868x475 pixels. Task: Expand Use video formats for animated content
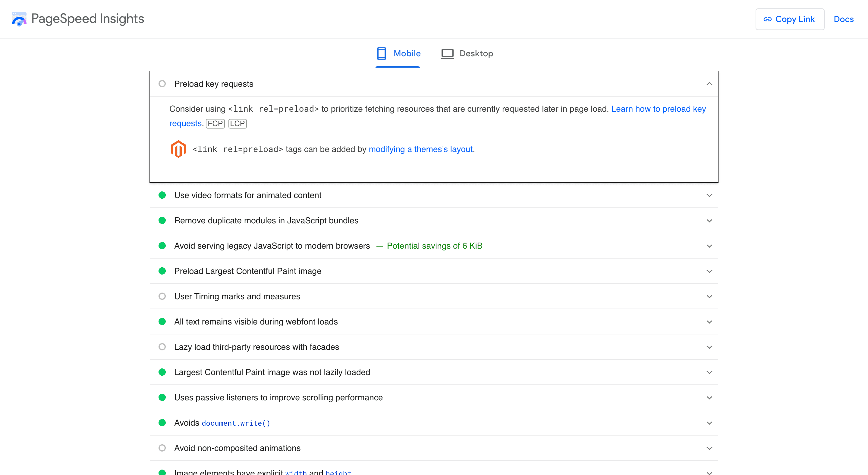(x=710, y=195)
